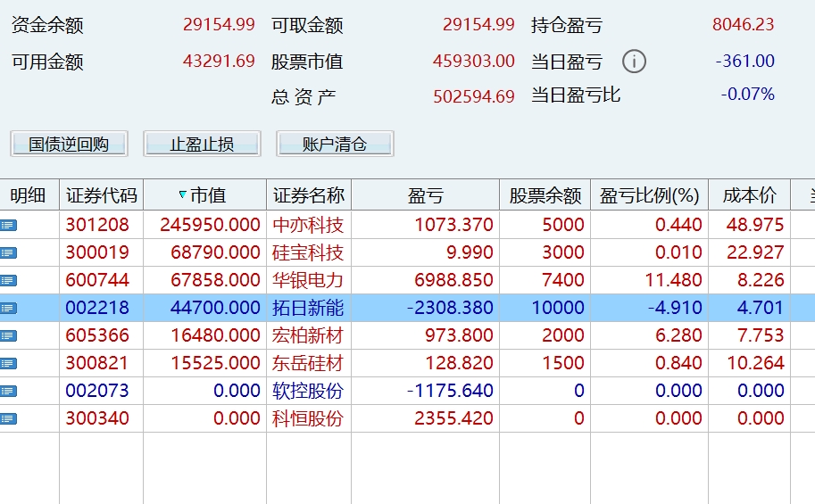The image size is (815, 504).
Task: Open detail icon for 拓日新能 row
Action: coord(8,308)
